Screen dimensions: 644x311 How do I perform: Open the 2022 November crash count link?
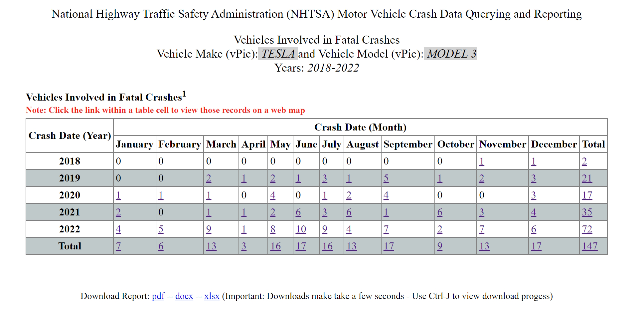coord(481,229)
